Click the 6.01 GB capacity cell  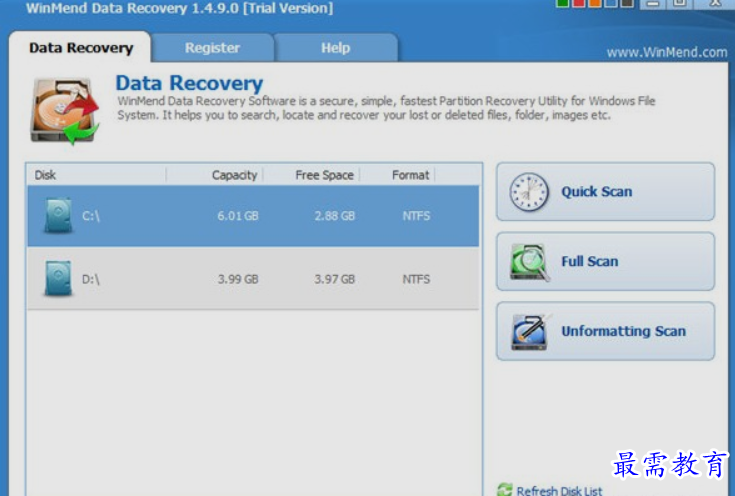click(x=238, y=216)
